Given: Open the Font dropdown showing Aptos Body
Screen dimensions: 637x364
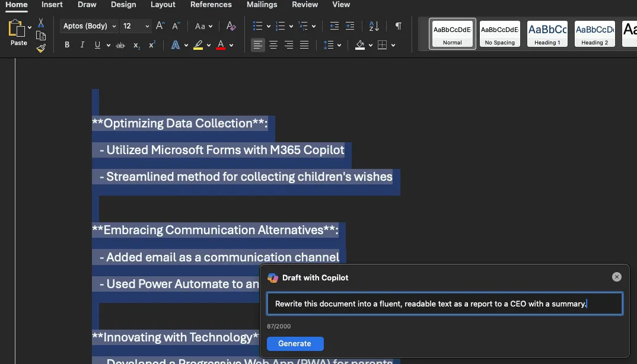Looking at the screenshot, I should tap(89, 26).
